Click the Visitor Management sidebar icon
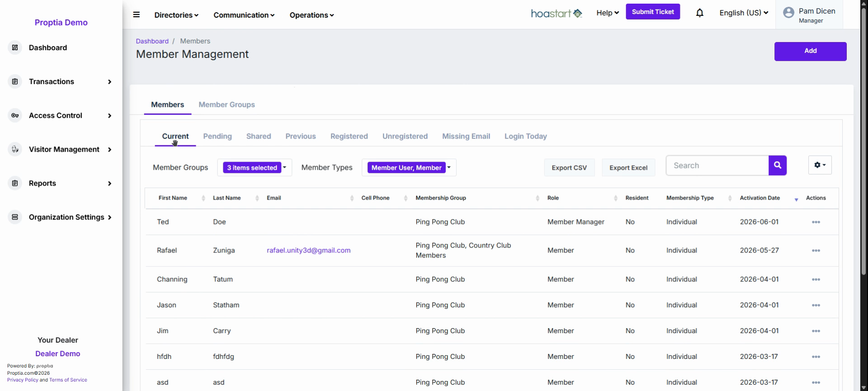868x391 pixels. tap(15, 149)
